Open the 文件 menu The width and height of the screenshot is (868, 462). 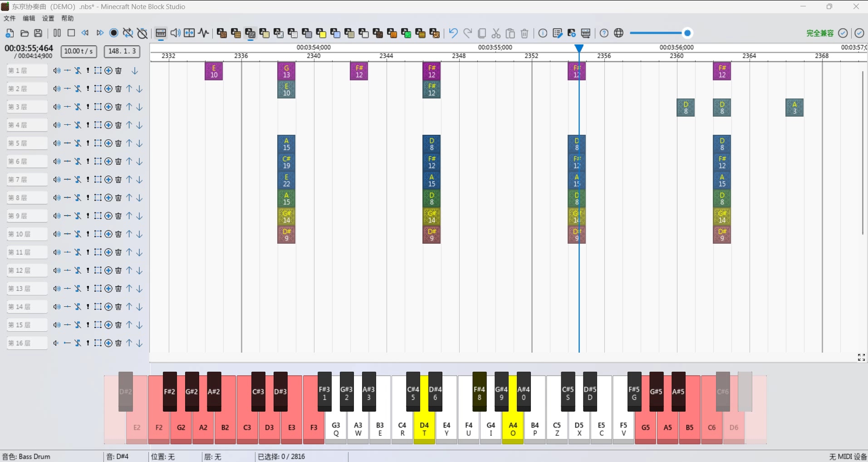pos(10,19)
